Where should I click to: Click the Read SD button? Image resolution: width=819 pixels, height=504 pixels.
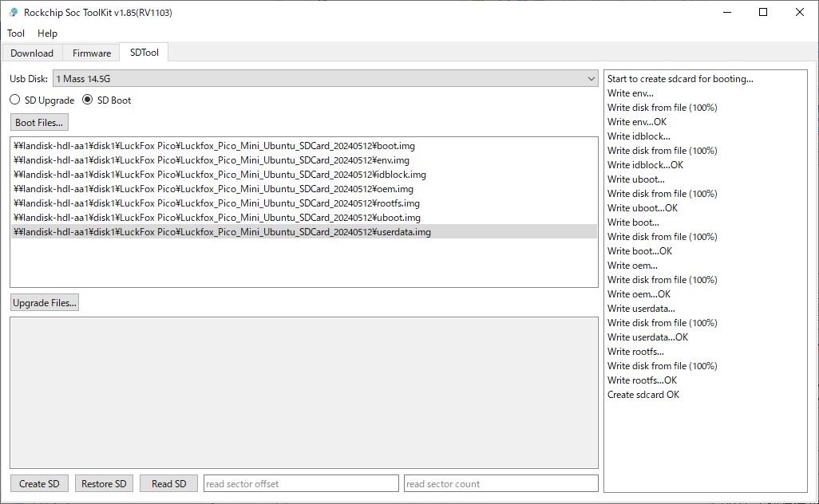(x=168, y=484)
